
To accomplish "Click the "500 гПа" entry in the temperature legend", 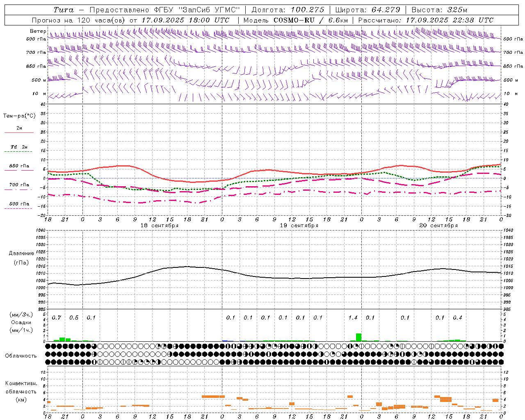I will click(x=19, y=204).
